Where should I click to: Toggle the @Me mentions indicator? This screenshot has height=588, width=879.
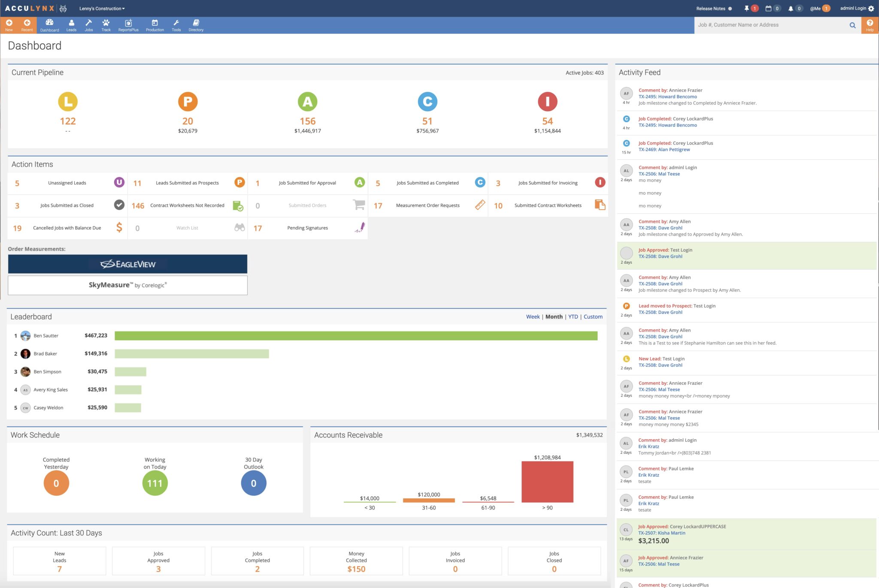815,8
